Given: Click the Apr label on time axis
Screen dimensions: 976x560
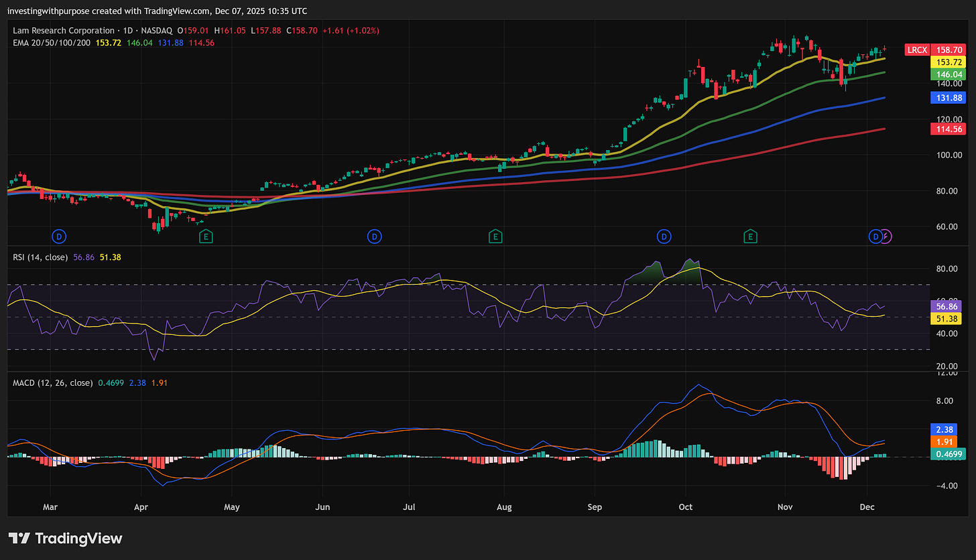Looking at the screenshot, I should click(x=141, y=507).
